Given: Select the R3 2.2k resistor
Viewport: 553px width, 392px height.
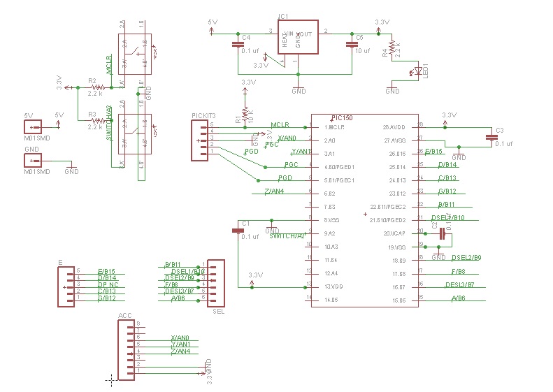Looking at the screenshot, I should [x=96, y=121].
